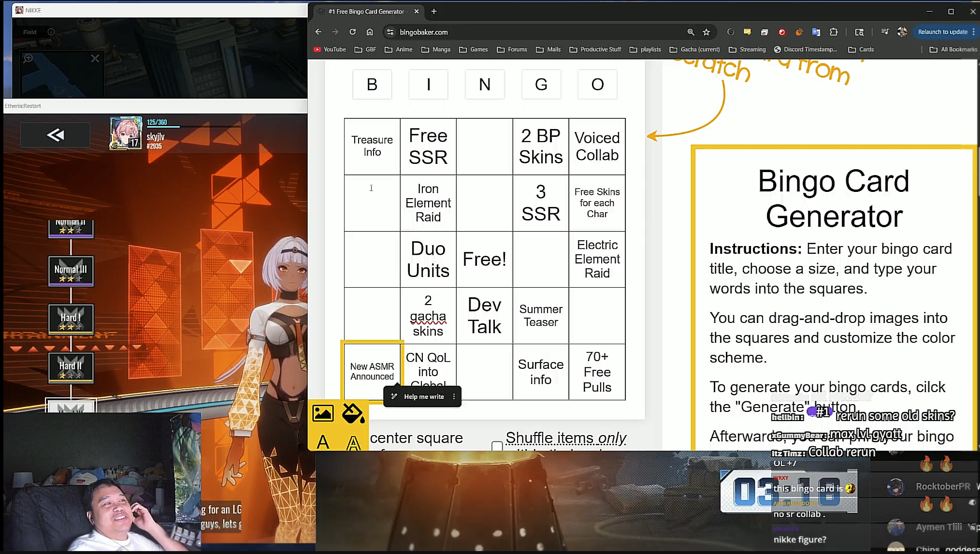Edit the O header letter box

[597, 84]
